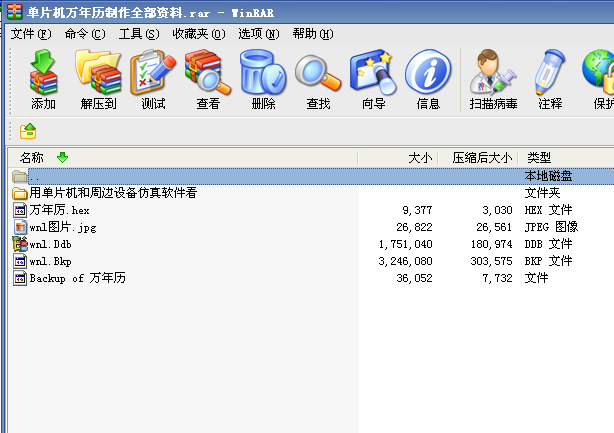Show archive Info (信息) icon

(x=428, y=72)
